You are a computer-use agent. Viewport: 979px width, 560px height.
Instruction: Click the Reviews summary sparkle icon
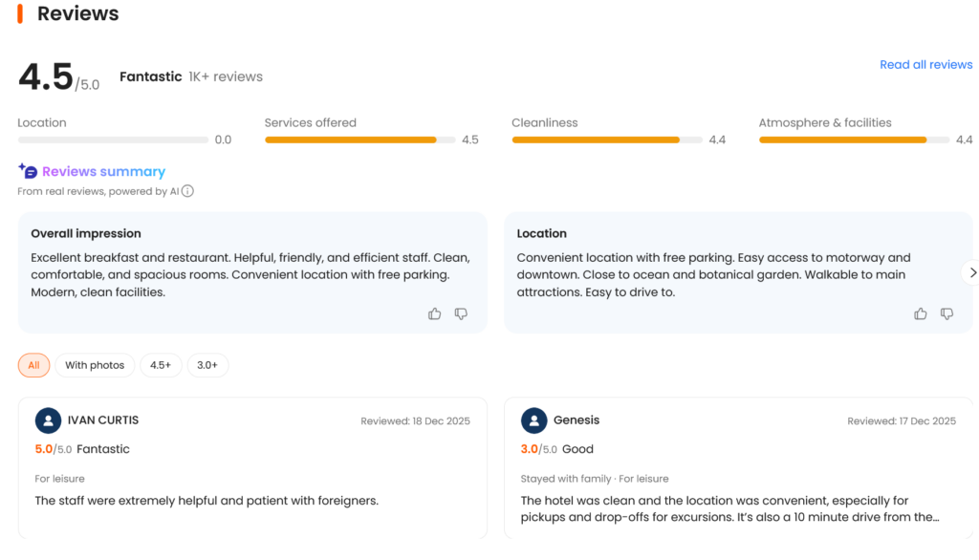pos(28,171)
